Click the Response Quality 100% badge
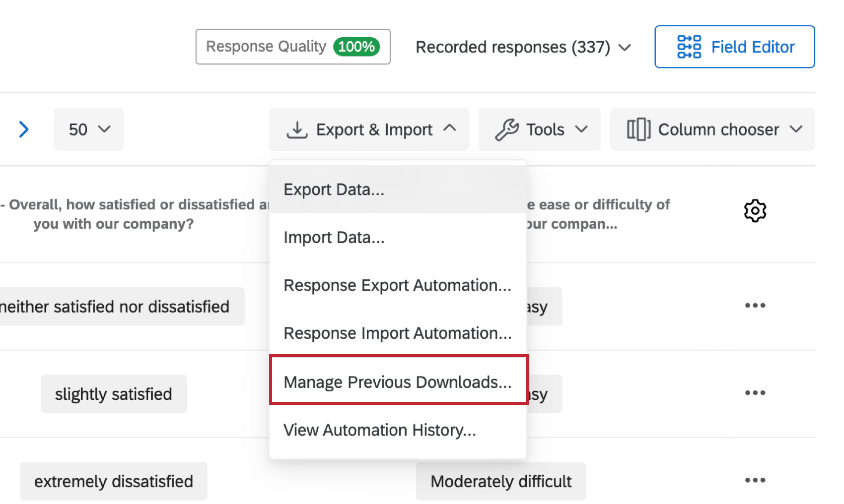Viewport: 844px width, 504px height. tap(292, 47)
